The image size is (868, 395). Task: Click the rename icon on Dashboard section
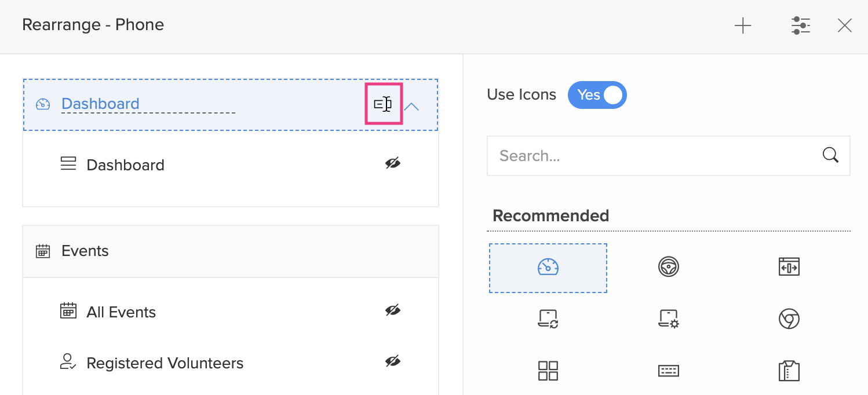click(x=383, y=104)
